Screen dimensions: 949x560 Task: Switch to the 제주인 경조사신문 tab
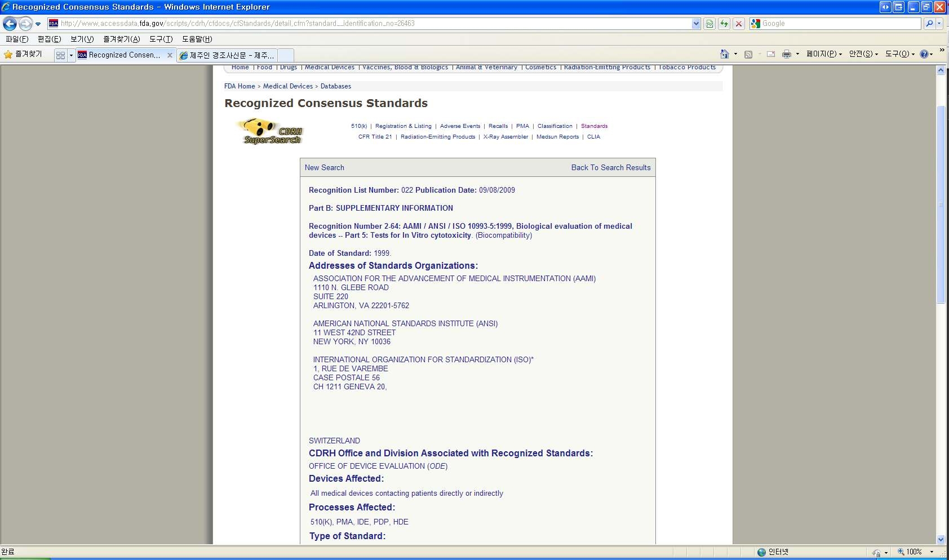coord(227,55)
